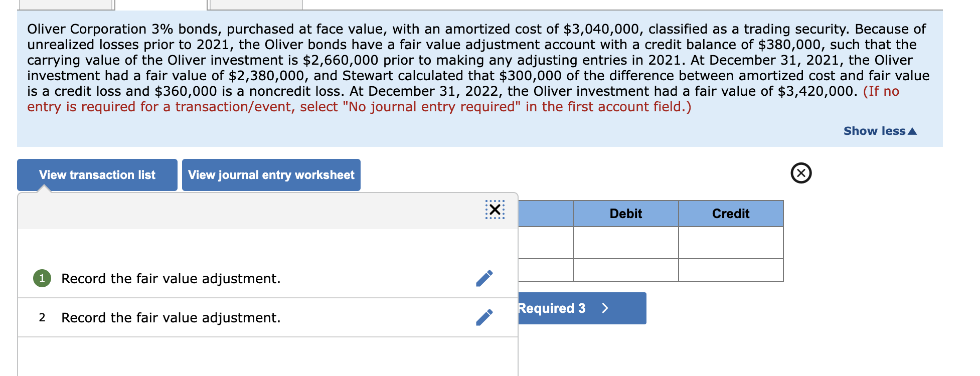
Task: Edit transaction 2 with pencil icon
Action: click(x=484, y=317)
